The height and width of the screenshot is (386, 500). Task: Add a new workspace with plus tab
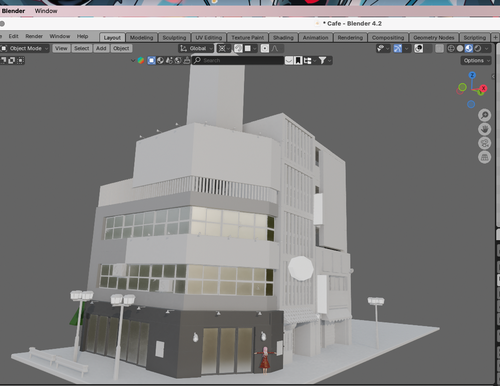496,37
